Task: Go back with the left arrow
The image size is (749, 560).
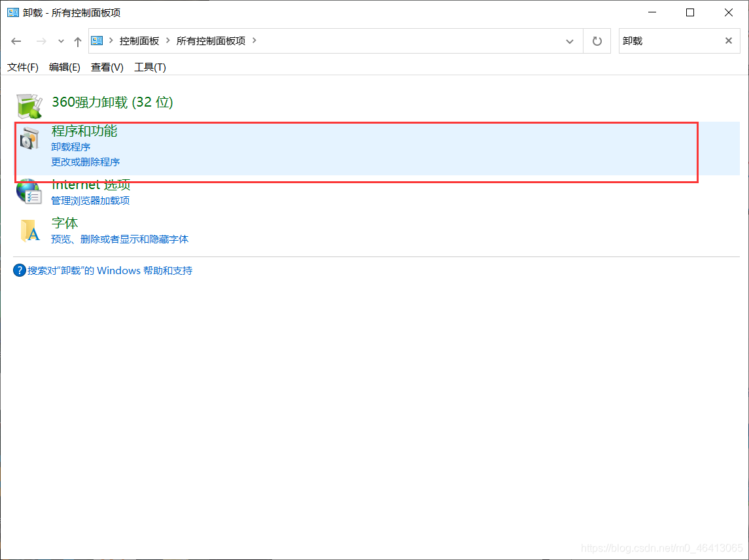Action: [16, 41]
